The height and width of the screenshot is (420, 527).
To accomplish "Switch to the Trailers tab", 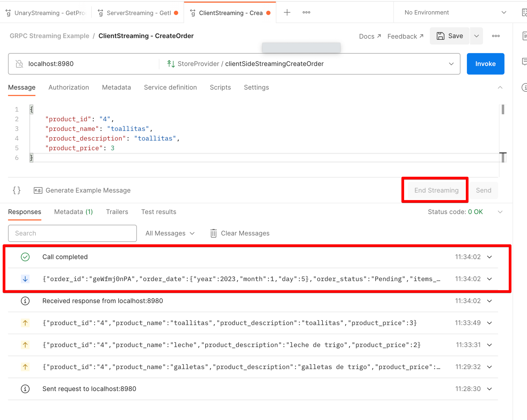I will [x=117, y=212].
